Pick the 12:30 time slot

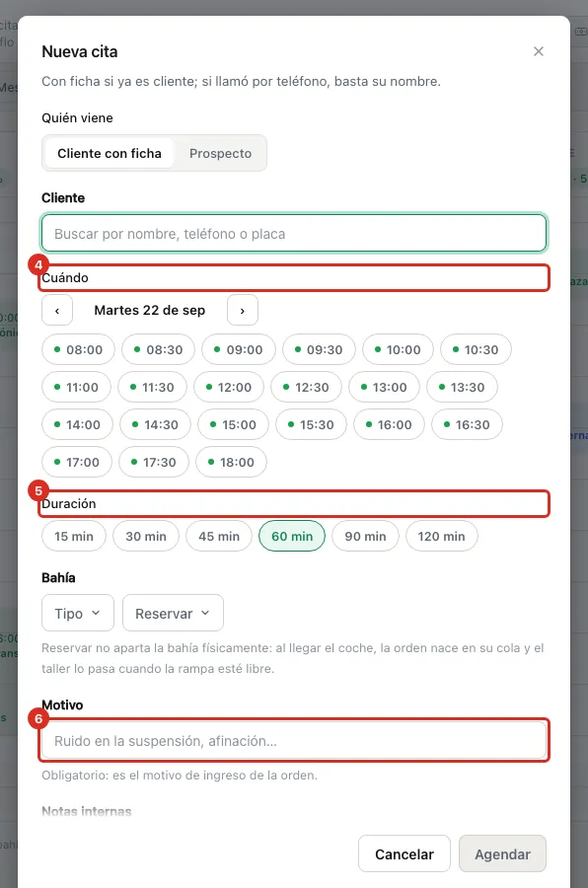coord(306,388)
